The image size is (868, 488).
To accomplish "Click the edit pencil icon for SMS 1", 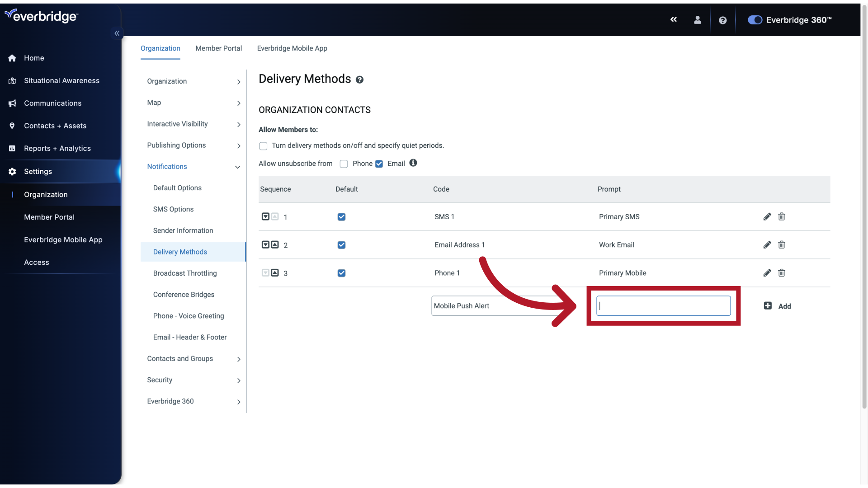I will click(x=767, y=217).
